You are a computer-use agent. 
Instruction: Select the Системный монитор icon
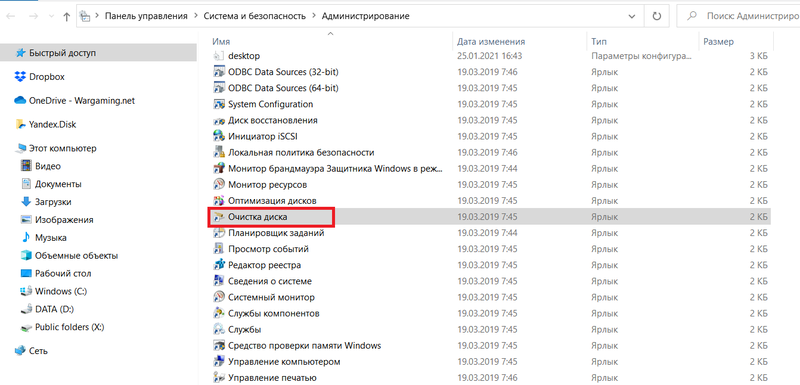(x=218, y=297)
